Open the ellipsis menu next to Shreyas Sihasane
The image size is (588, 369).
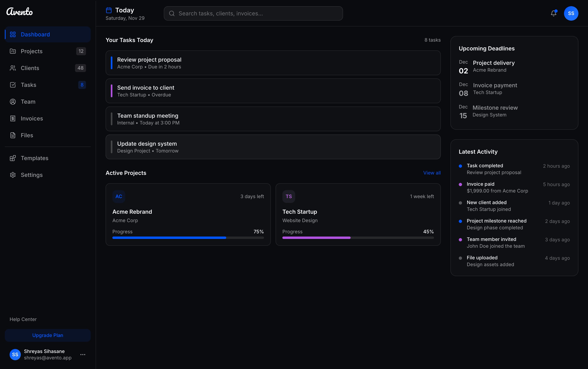point(83,355)
